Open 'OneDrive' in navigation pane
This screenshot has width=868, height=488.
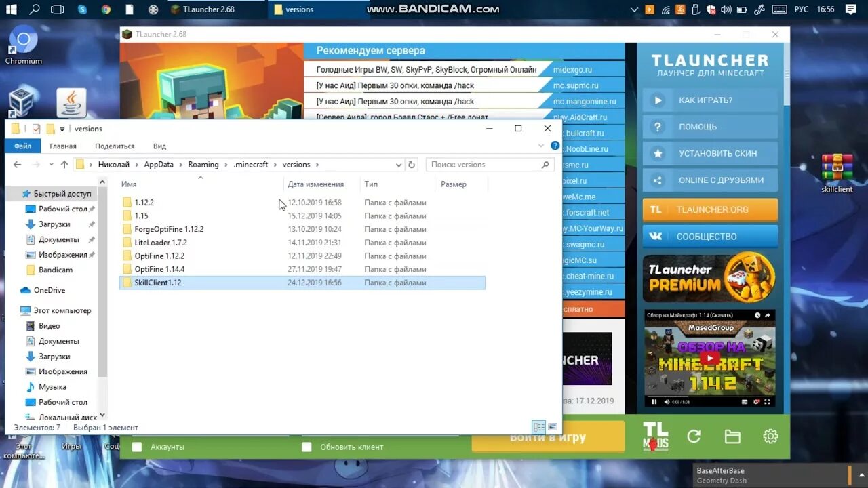[49, 290]
